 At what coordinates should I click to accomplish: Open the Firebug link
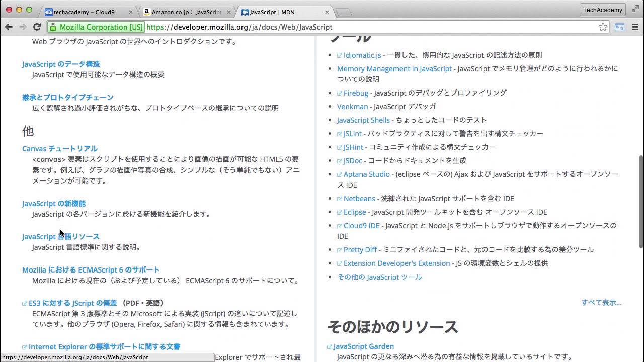[x=356, y=93]
